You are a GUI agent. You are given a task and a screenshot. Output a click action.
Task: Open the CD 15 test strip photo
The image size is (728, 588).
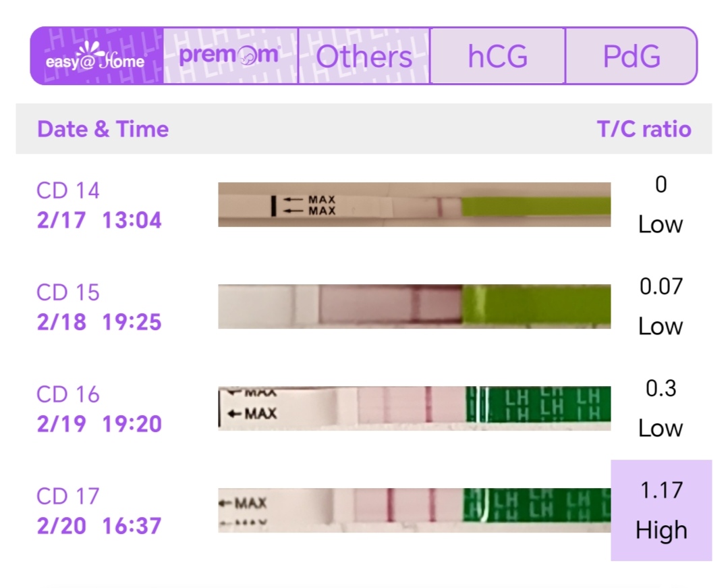tap(414, 306)
